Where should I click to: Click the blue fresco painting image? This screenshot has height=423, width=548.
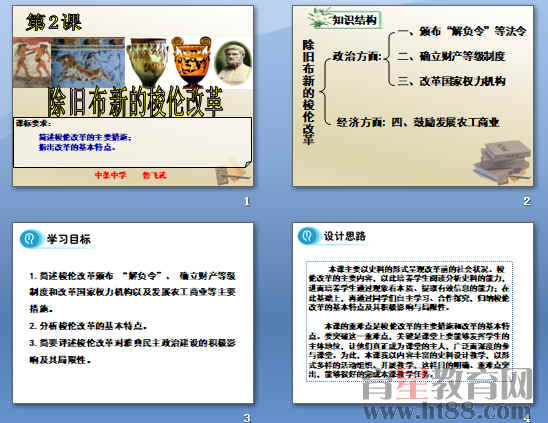pyautogui.click(x=88, y=62)
